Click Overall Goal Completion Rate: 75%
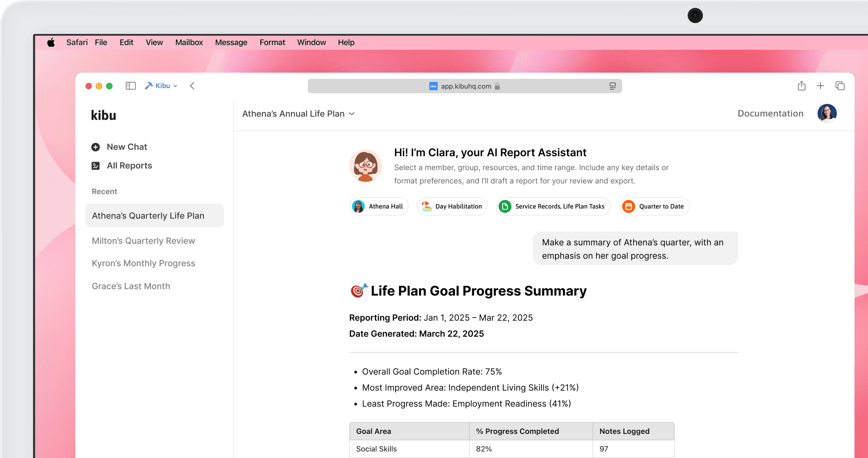 click(x=432, y=372)
